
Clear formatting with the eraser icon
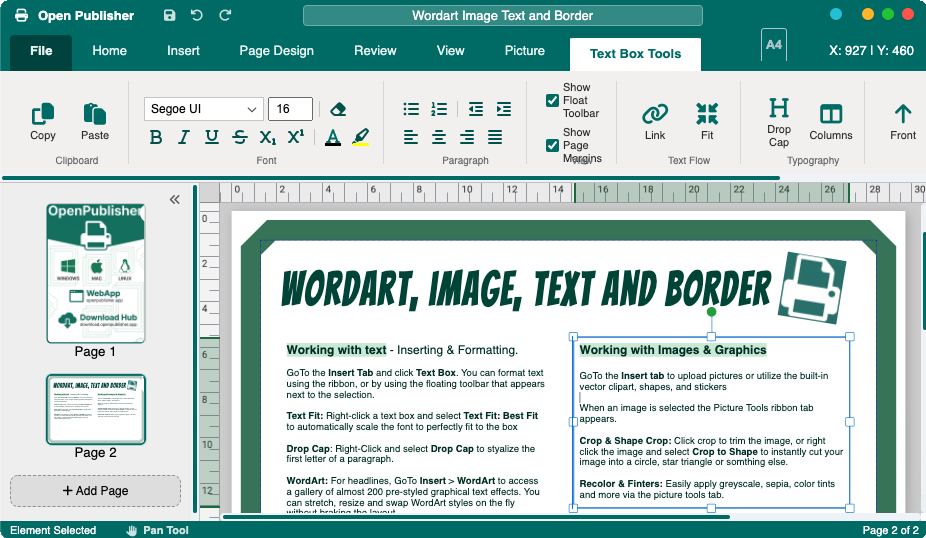(x=338, y=109)
